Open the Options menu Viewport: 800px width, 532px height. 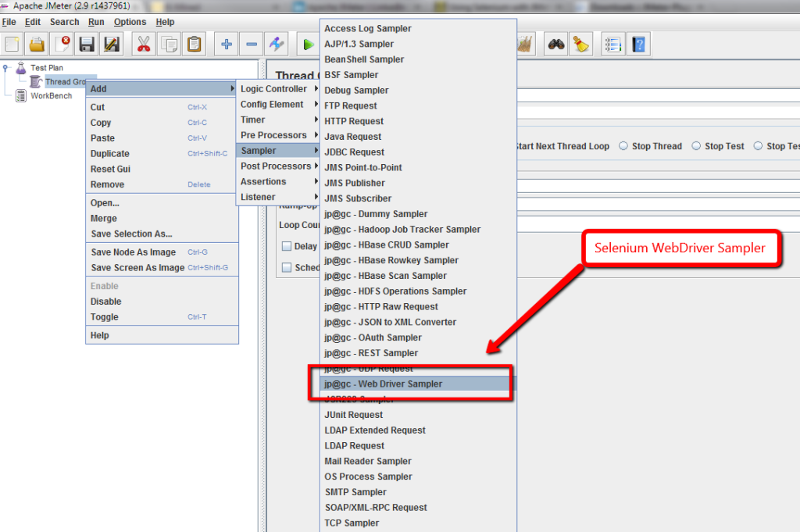pyautogui.click(x=130, y=22)
